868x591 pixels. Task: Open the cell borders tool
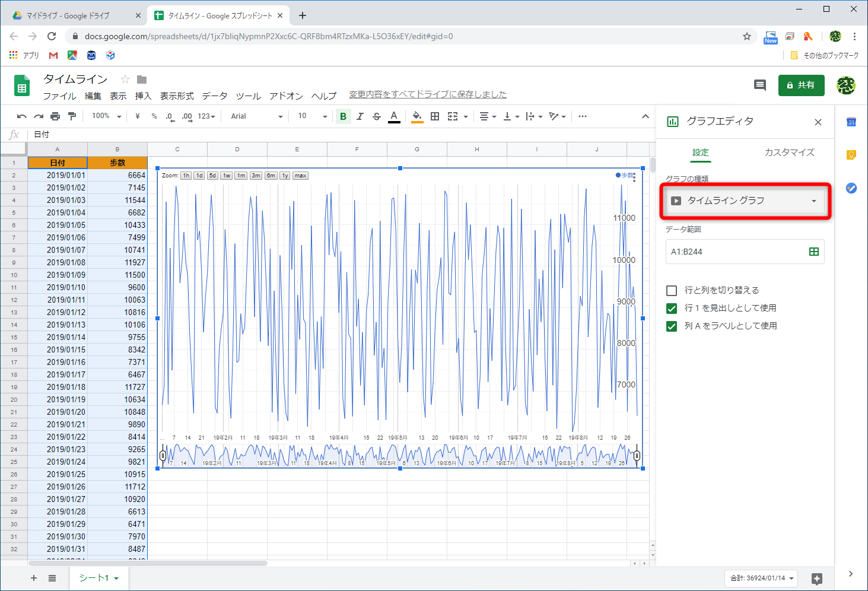pos(435,116)
